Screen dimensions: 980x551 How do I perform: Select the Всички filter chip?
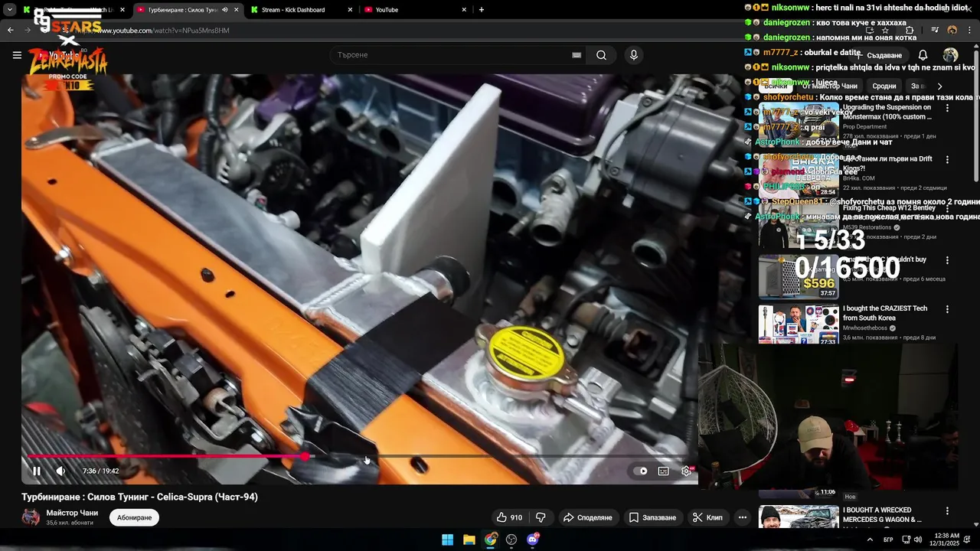775,86
